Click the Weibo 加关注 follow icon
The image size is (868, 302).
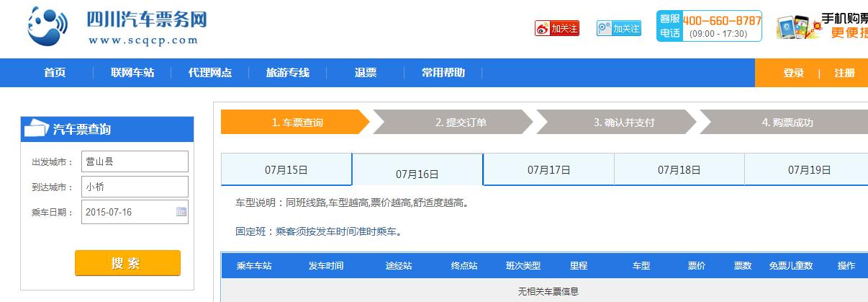click(557, 28)
